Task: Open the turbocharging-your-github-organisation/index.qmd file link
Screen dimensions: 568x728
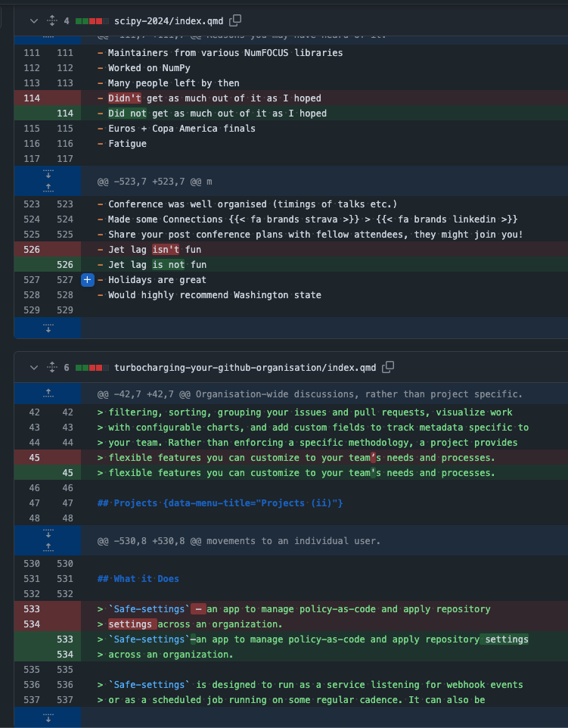Action: pos(245,368)
